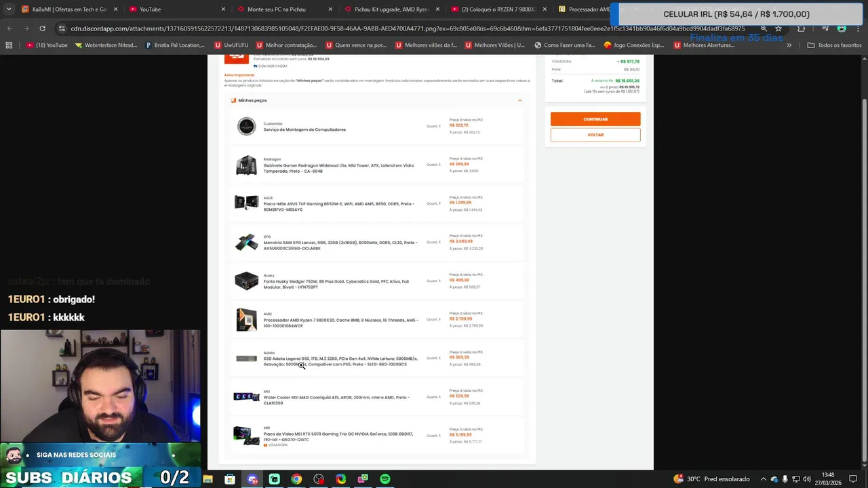Open the Melhores vilões da f bookmark

425,45
